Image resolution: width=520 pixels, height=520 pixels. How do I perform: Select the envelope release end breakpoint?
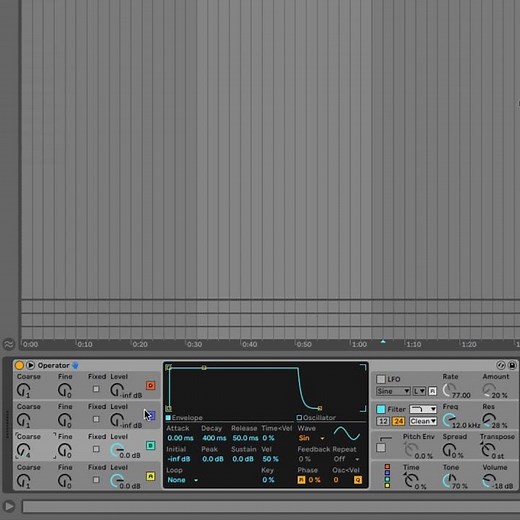[x=320, y=408]
